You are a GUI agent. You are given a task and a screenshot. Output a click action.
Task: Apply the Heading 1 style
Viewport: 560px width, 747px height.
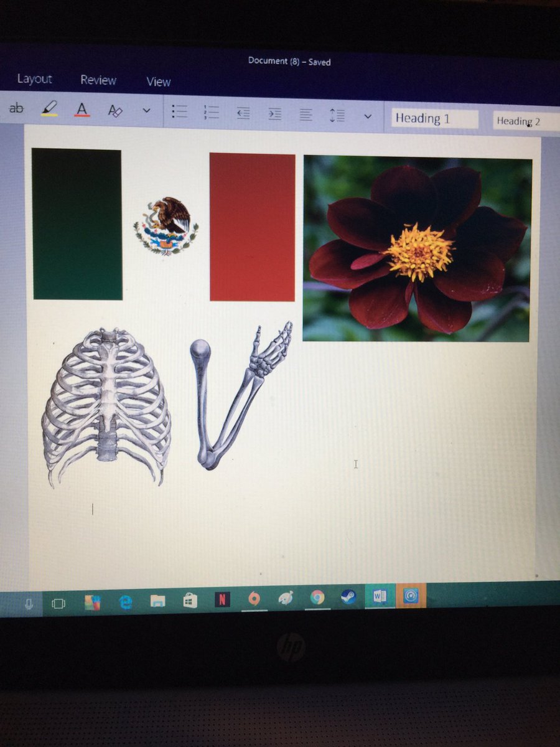point(435,119)
